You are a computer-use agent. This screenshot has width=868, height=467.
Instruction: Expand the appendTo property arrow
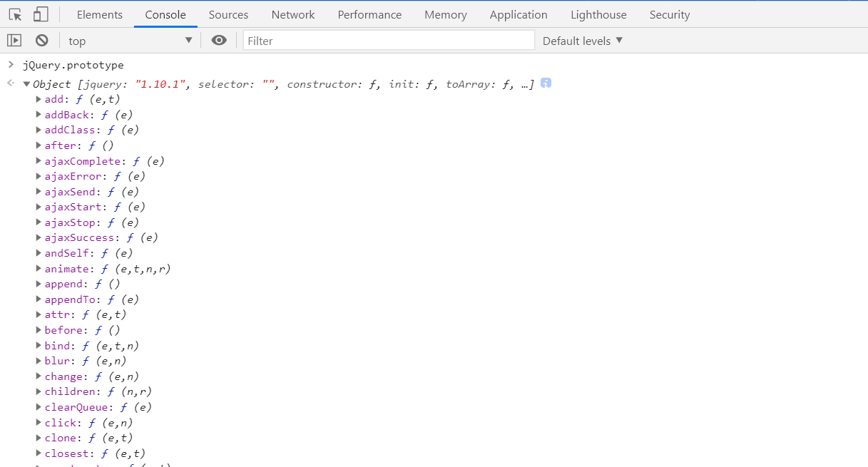(x=39, y=299)
